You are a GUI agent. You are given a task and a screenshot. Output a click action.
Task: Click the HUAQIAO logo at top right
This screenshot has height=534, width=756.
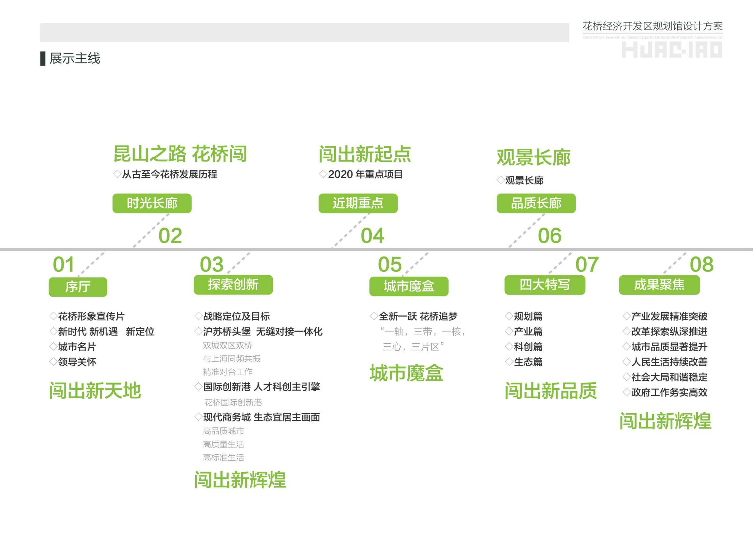click(x=672, y=50)
